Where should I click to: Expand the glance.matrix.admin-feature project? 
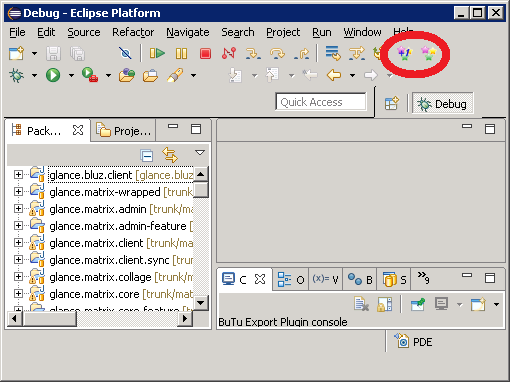click(x=18, y=225)
